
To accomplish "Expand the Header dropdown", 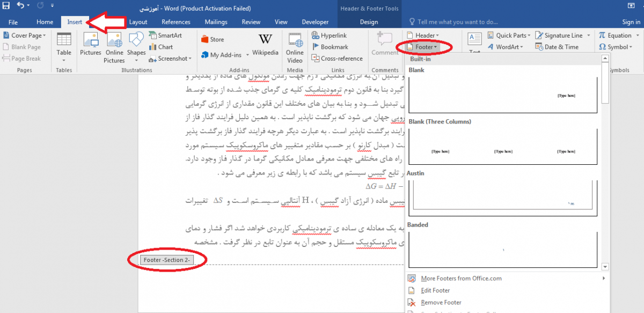I will coord(425,35).
